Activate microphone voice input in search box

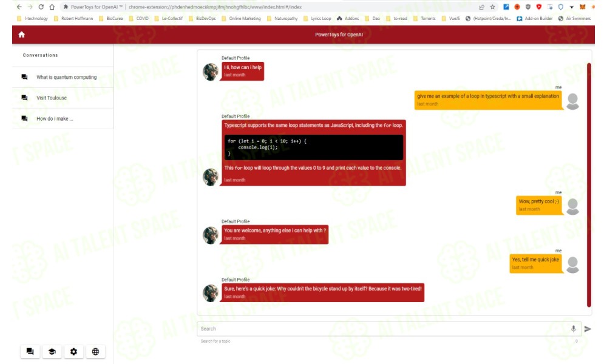point(574,329)
